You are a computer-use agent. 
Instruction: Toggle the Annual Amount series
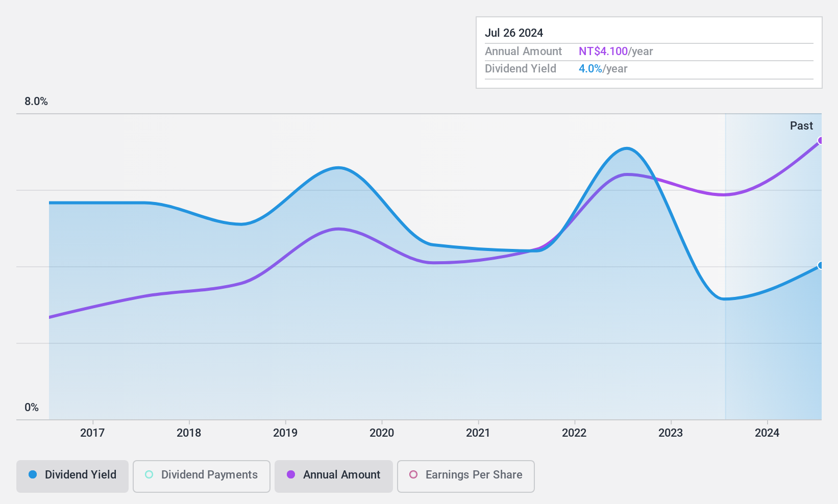[x=334, y=476]
